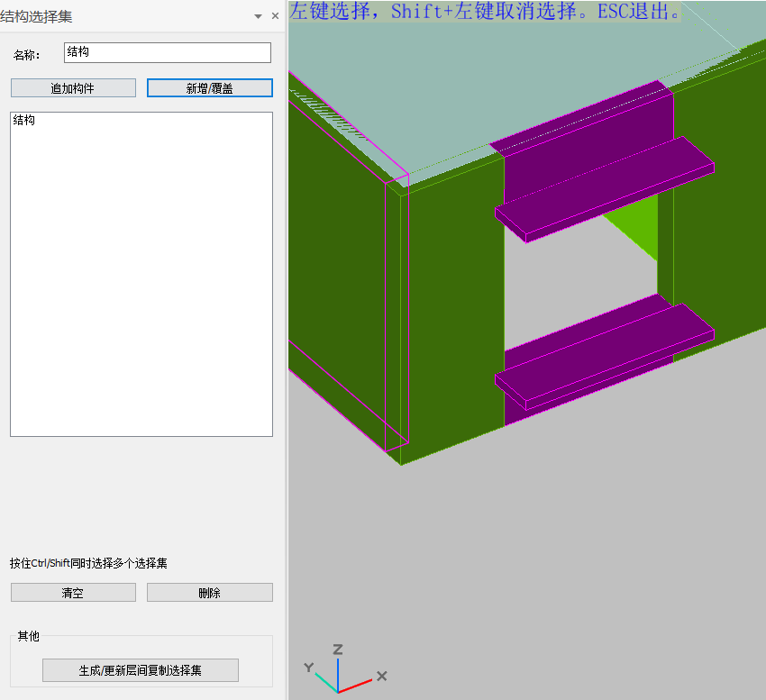
Task: Click the 清空 button
Action: point(73,593)
